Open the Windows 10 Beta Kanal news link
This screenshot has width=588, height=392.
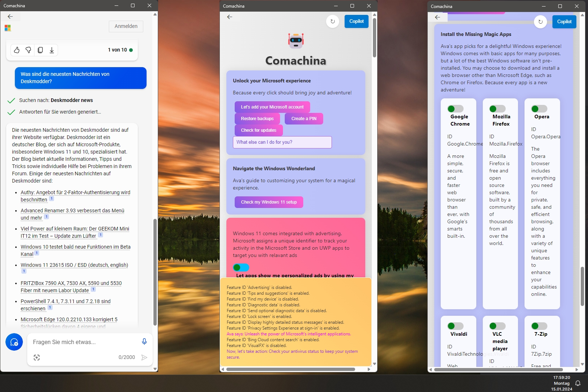tap(75, 250)
